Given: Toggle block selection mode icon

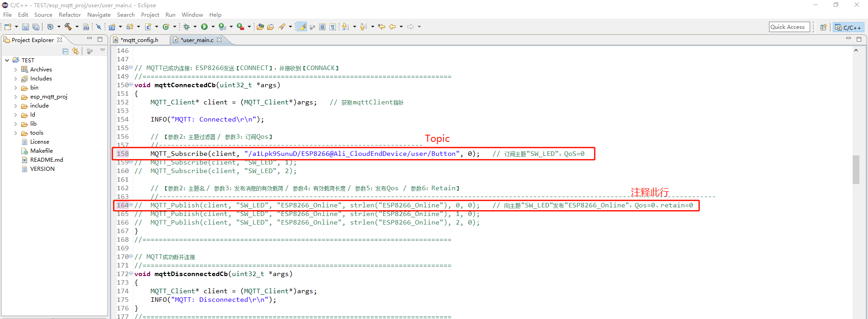Looking at the screenshot, I should coord(322,27).
